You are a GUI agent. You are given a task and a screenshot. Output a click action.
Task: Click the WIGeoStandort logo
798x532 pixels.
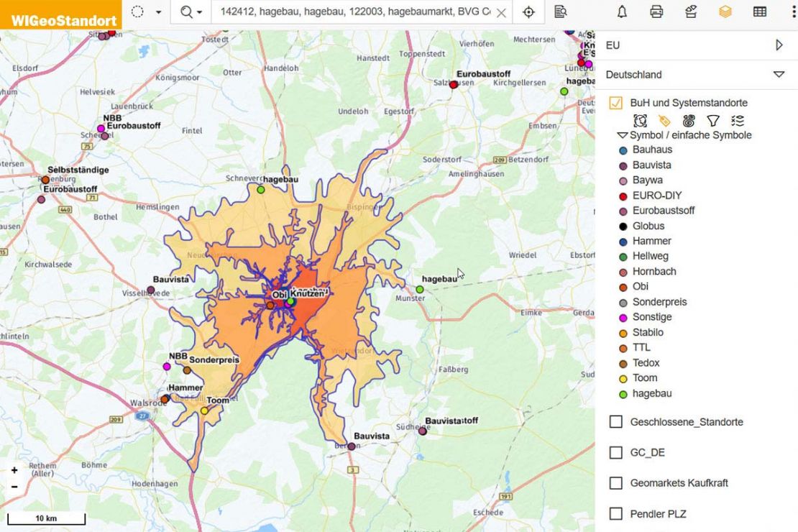(x=61, y=14)
